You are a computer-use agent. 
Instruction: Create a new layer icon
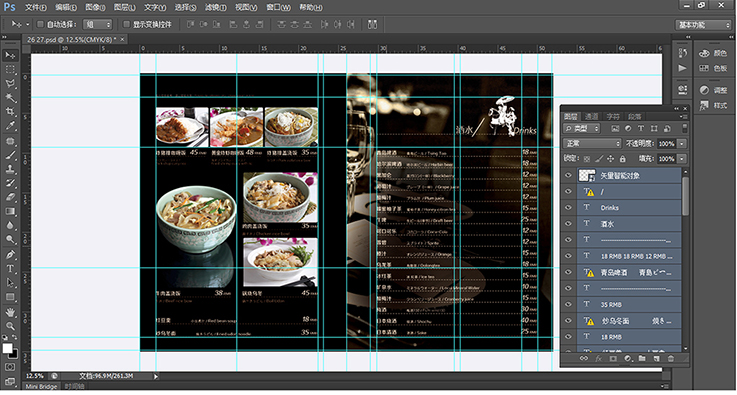click(656, 358)
